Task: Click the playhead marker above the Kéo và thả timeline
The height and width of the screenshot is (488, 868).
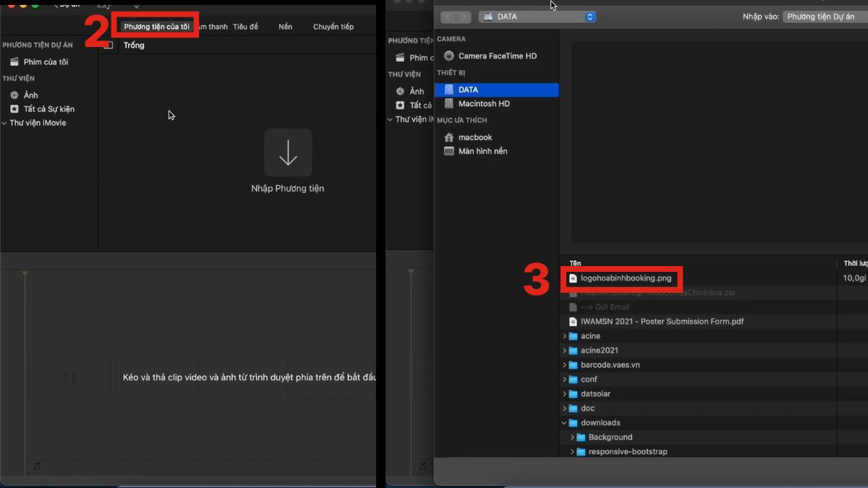Action: click(25, 273)
